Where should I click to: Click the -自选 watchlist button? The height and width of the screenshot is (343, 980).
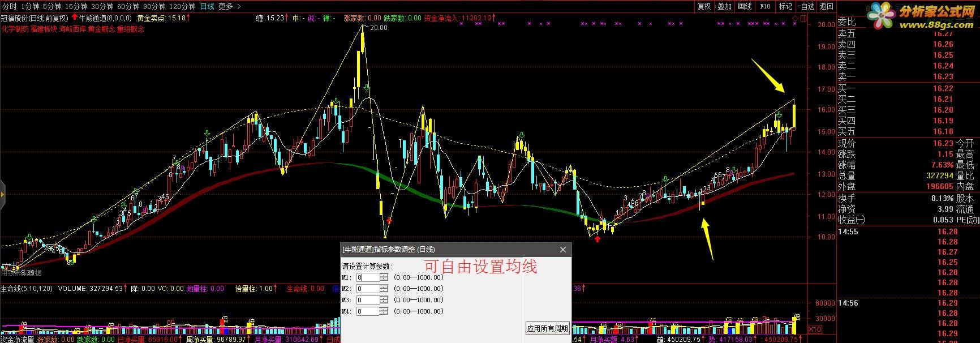pos(806,6)
